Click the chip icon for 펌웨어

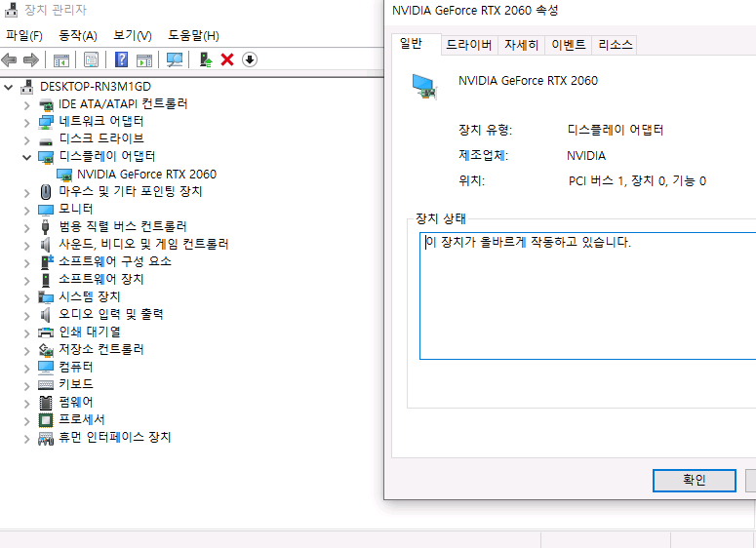click(x=45, y=403)
